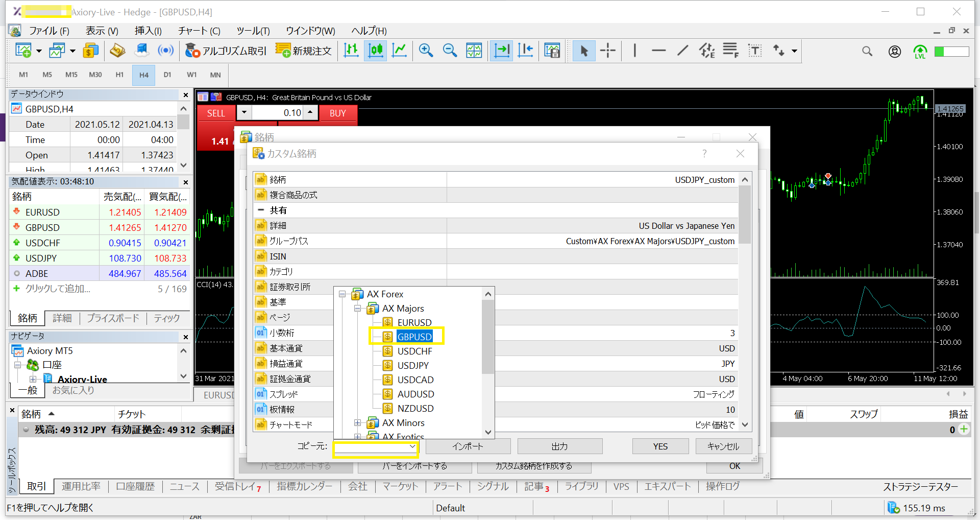980x520 pixels.
Task: Tile chart windows with grid icon
Action: tap(474, 51)
